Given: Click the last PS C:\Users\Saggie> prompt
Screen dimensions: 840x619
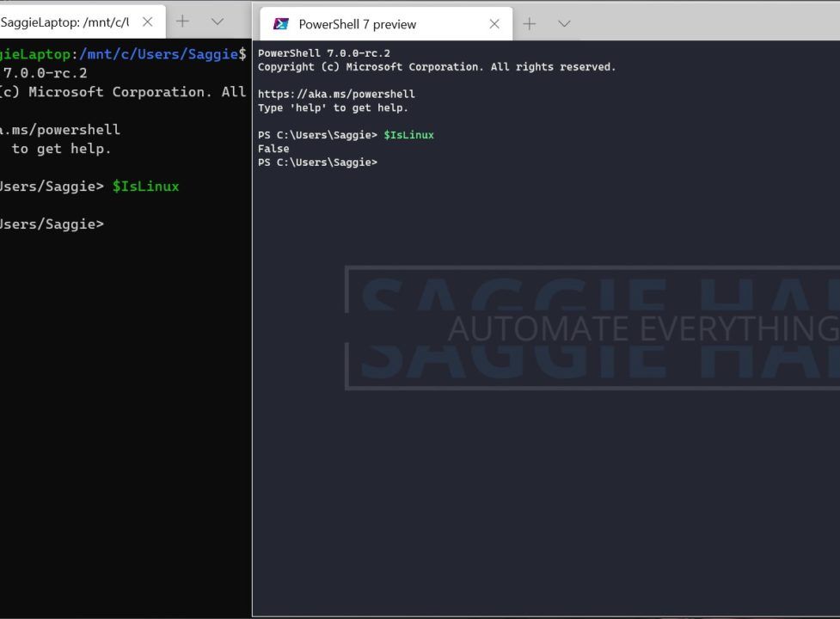Looking at the screenshot, I should click(x=317, y=162).
